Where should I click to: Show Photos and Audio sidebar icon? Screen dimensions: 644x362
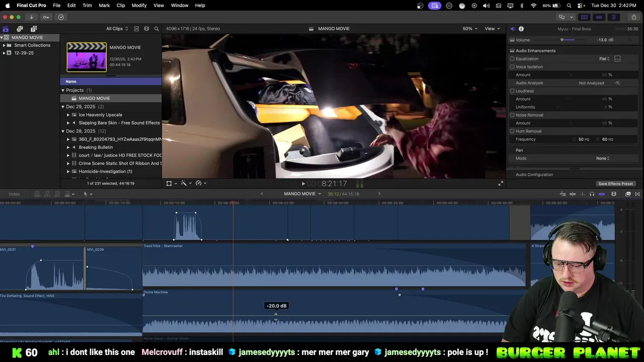point(20,29)
